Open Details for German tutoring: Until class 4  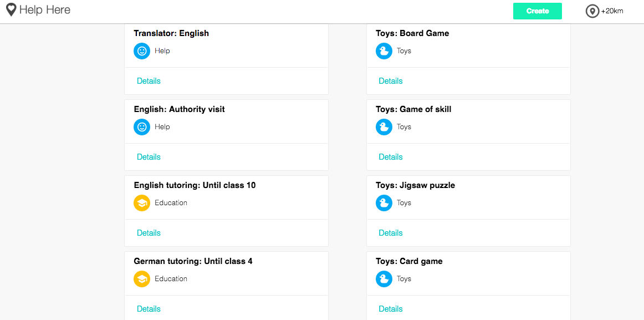pos(149,309)
